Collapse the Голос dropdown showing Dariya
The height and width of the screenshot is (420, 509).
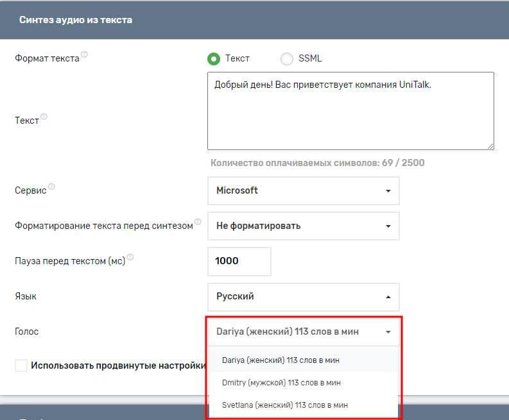[x=303, y=332]
